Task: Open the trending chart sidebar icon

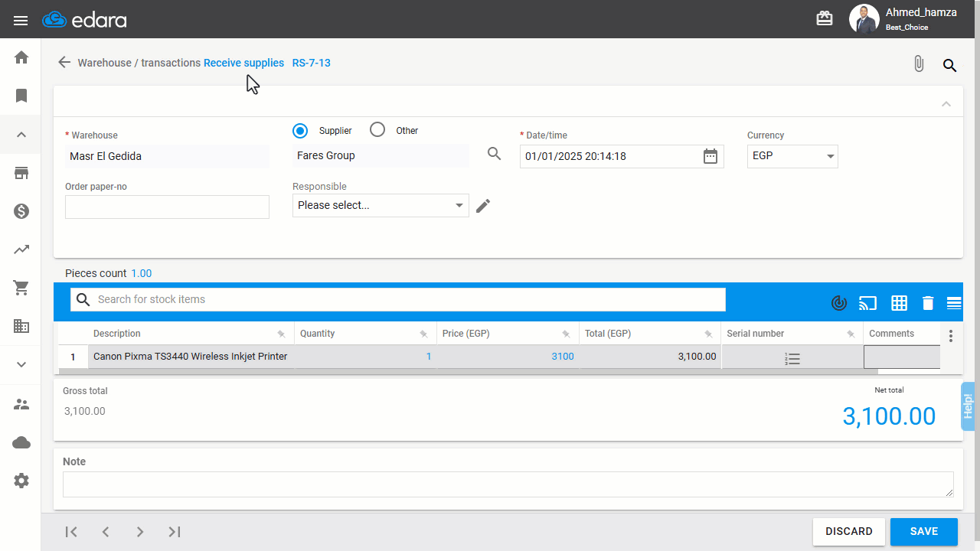Action: tap(21, 249)
